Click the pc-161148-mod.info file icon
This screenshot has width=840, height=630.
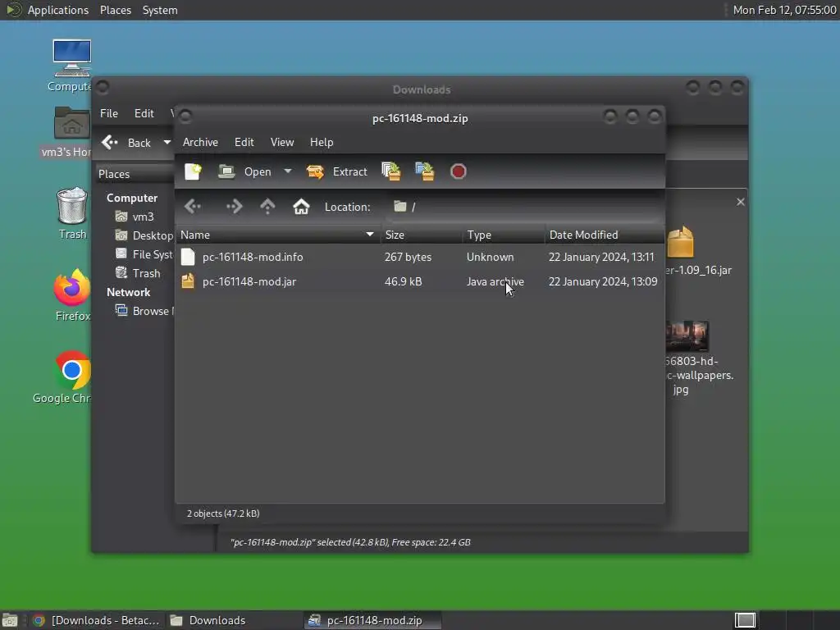[188, 257]
